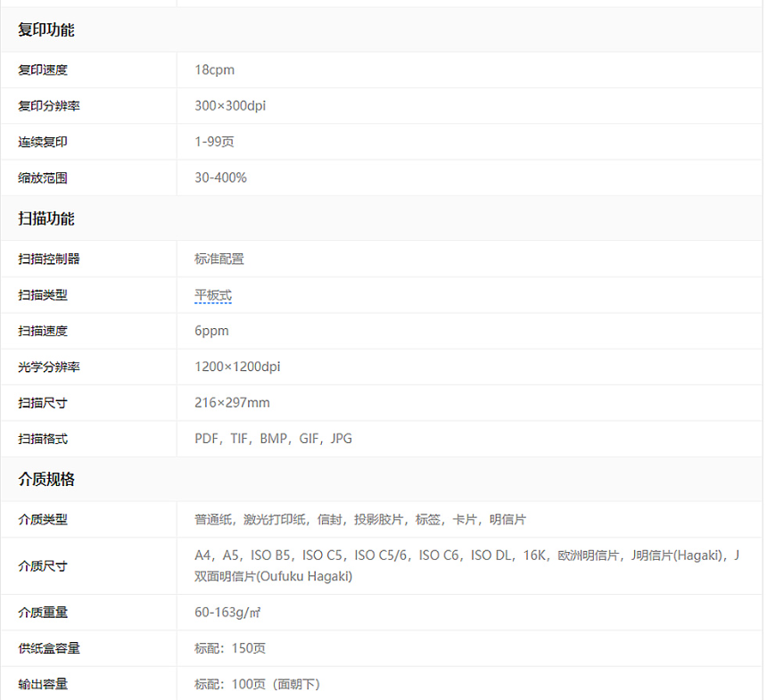Click the 扫描控制器 row label
Screen dimensions: 767x700
click(49, 259)
